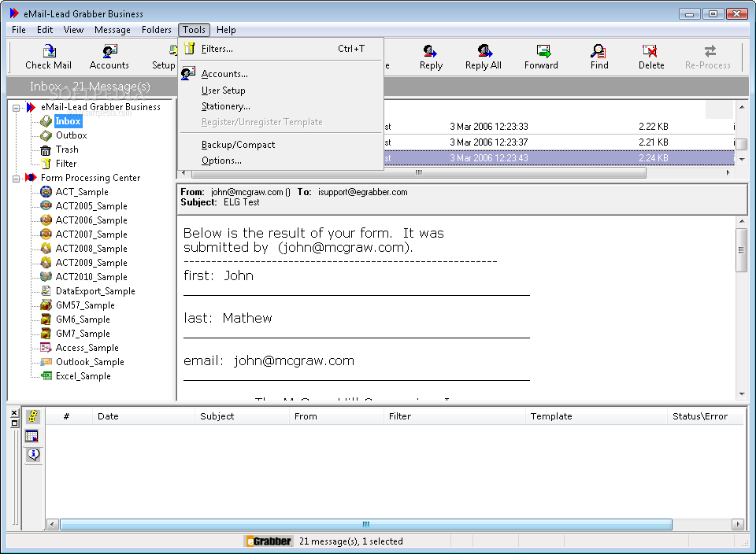The image size is (756, 554).
Task: Click the Filter folder icon
Action: (46, 164)
